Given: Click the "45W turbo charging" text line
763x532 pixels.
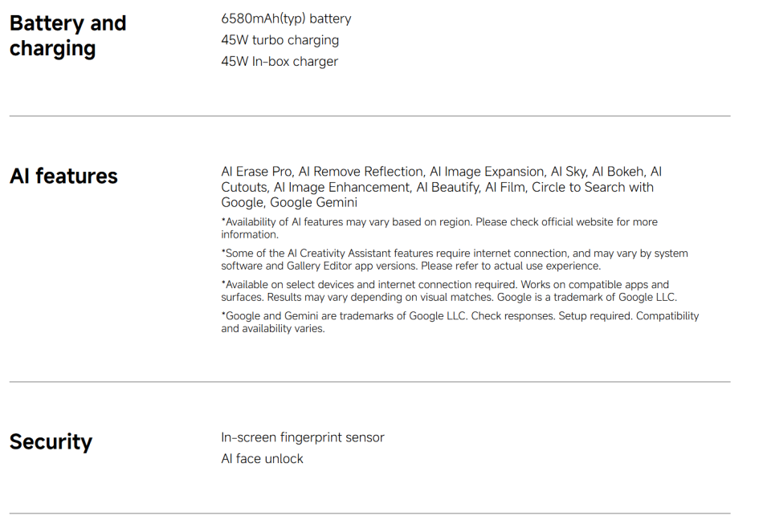Looking at the screenshot, I should pyautogui.click(x=279, y=40).
